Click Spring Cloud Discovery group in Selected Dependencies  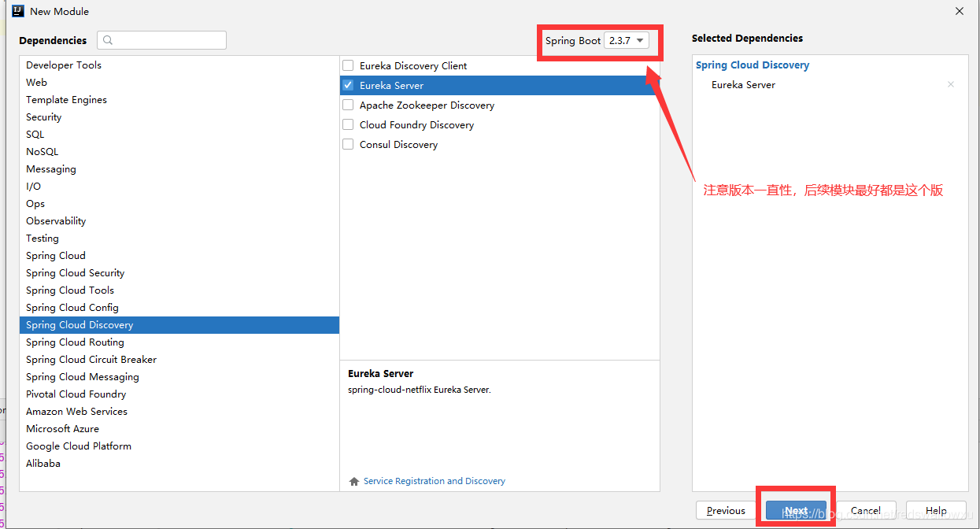(753, 65)
